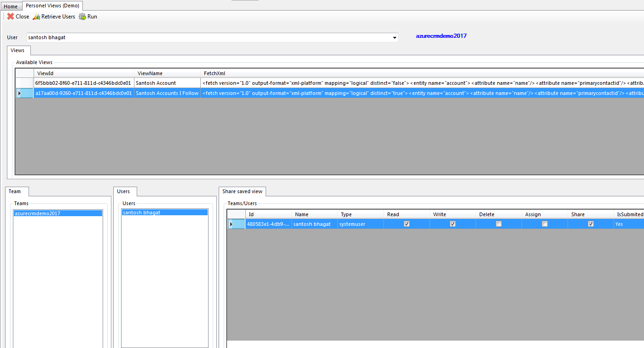This screenshot has width=644, height=348.
Task: Enable Delete permission checkbox
Action: pyautogui.click(x=498, y=224)
